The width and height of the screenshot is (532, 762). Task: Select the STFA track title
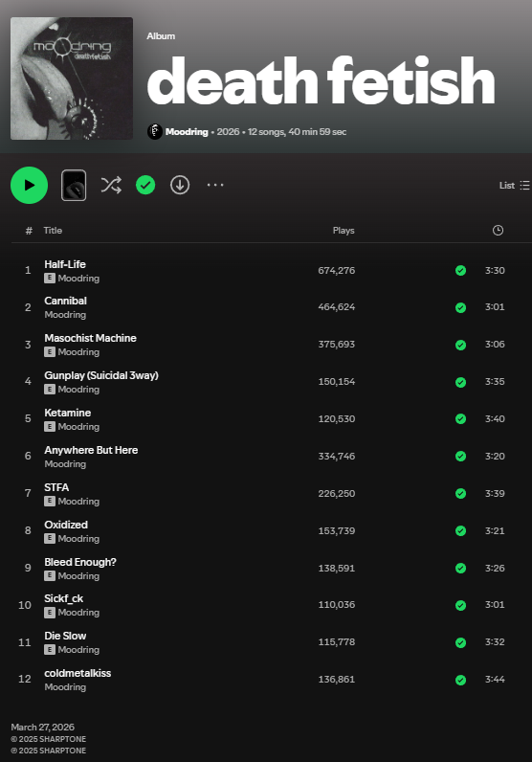[56, 487]
